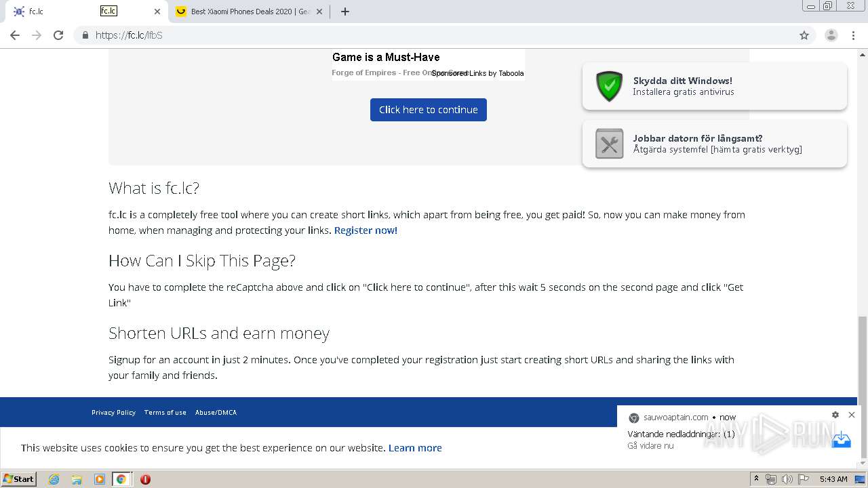
Task: Bookmark this page with the star icon
Action: click(x=804, y=35)
